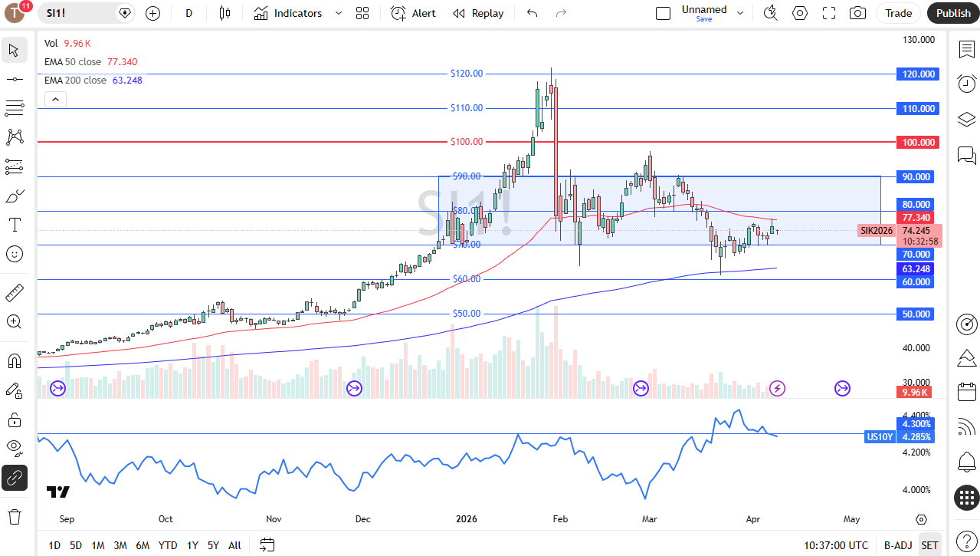Open the watchlist panel icon

[967, 49]
